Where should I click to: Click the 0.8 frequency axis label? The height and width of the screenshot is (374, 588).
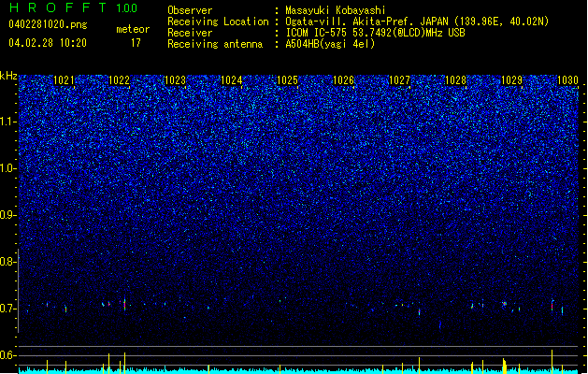tap(7, 262)
